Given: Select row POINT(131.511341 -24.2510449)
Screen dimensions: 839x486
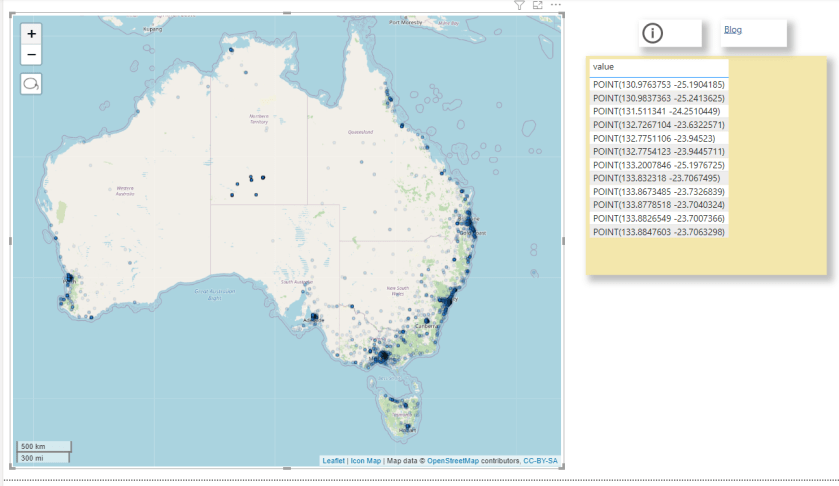Looking at the screenshot, I should tap(658, 112).
